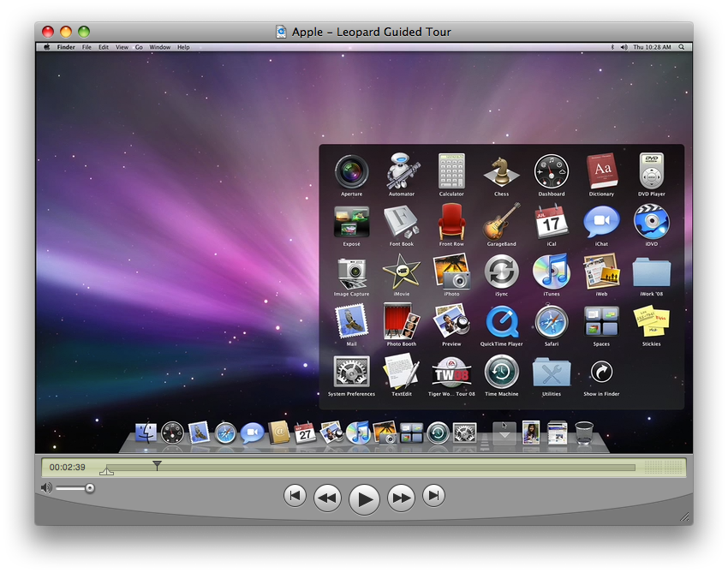Image resolution: width=728 pixels, height=573 pixels.
Task: Launch Photo Booth from the grid
Action: pos(402,321)
